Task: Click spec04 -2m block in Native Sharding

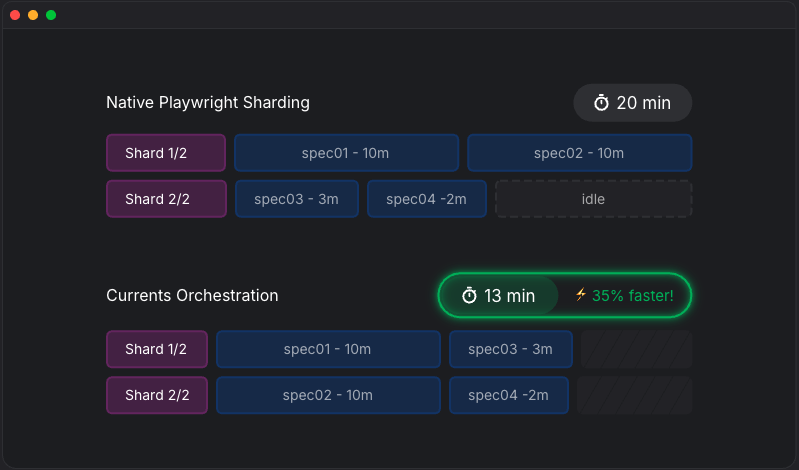Action: click(x=426, y=199)
